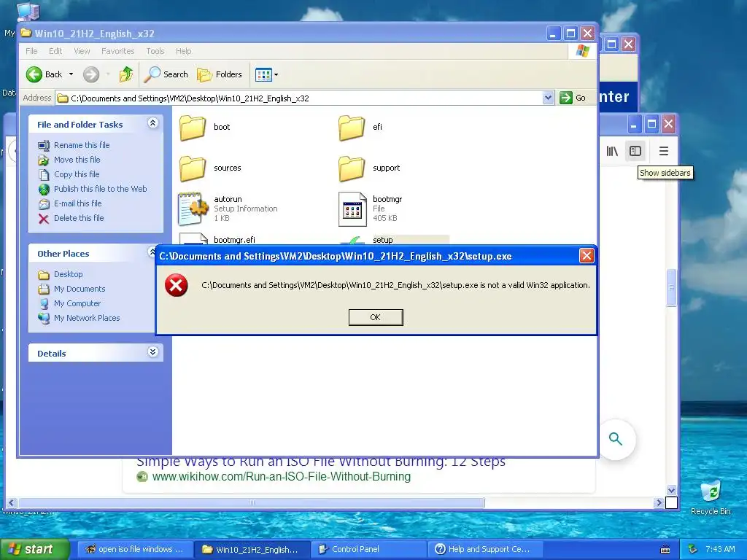The image size is (747, 560).
Task: Click Move this file
Action: click(x=77, y=160)
